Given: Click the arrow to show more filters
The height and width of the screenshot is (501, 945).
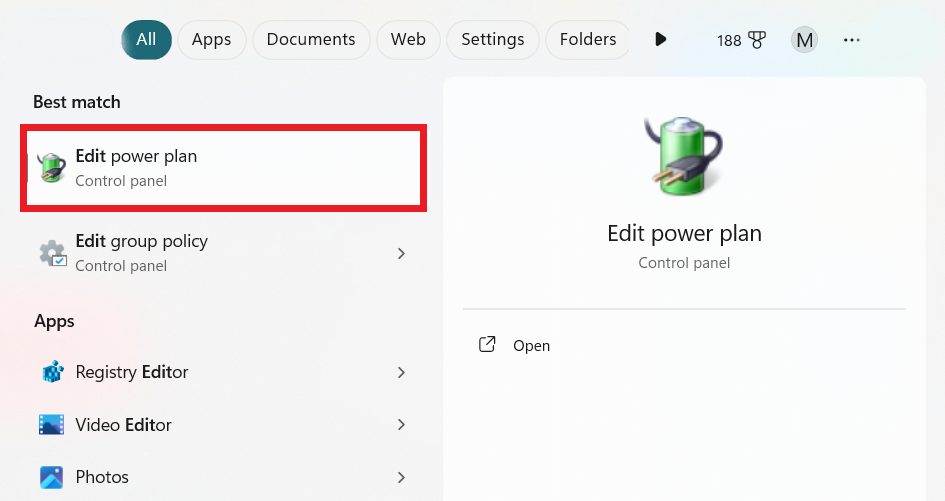Looking at the screenshot, I should [x=660, y=40].
